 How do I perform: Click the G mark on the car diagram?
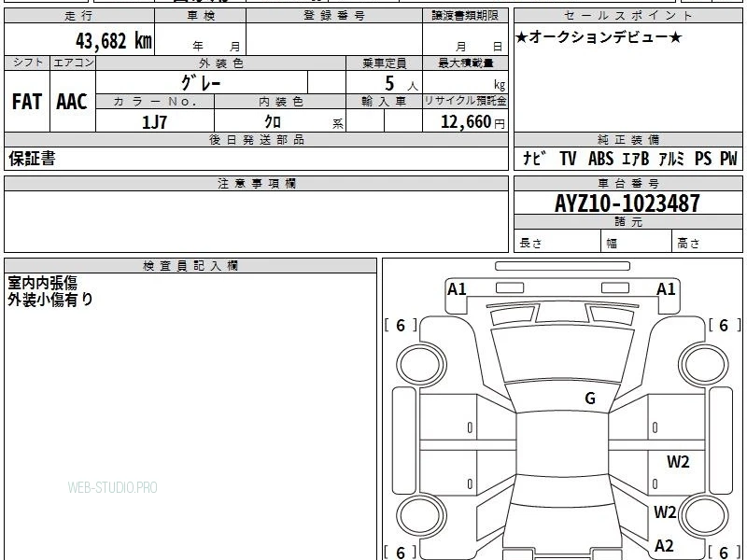coord(590,399)
